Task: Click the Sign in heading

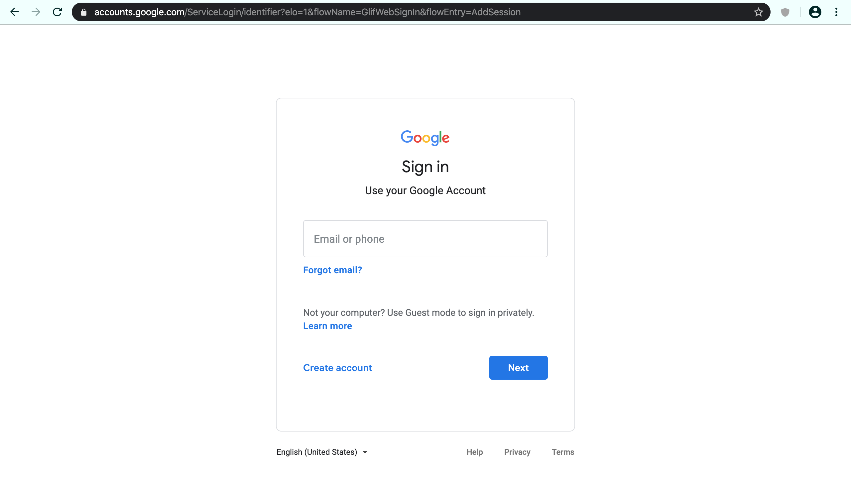Action: [425, 167]
